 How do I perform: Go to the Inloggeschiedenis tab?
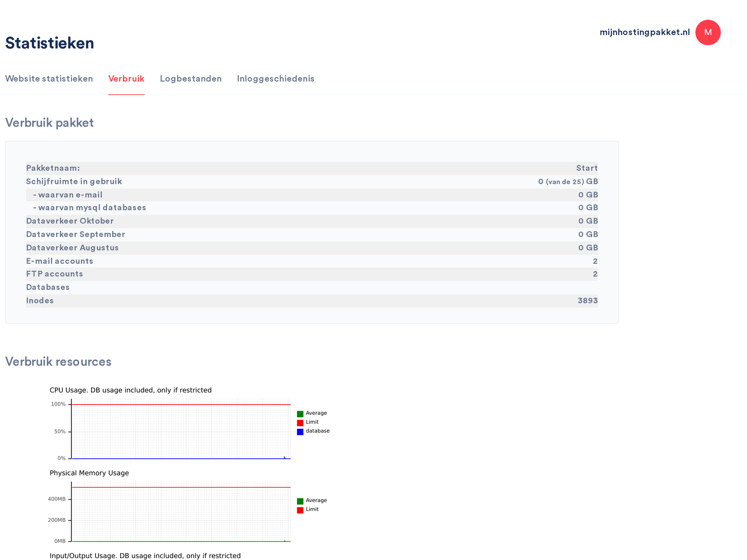pyautogui.click(x=276, y=78)
